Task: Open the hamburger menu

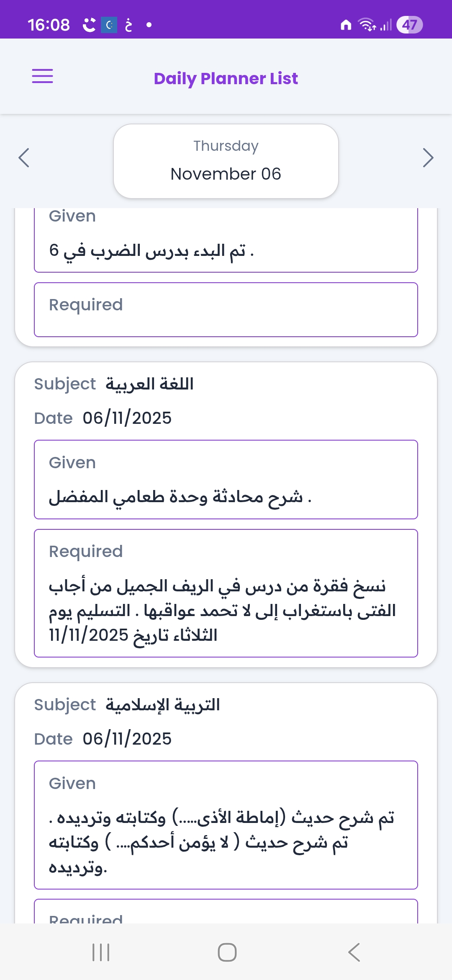Action: [43, 76]
